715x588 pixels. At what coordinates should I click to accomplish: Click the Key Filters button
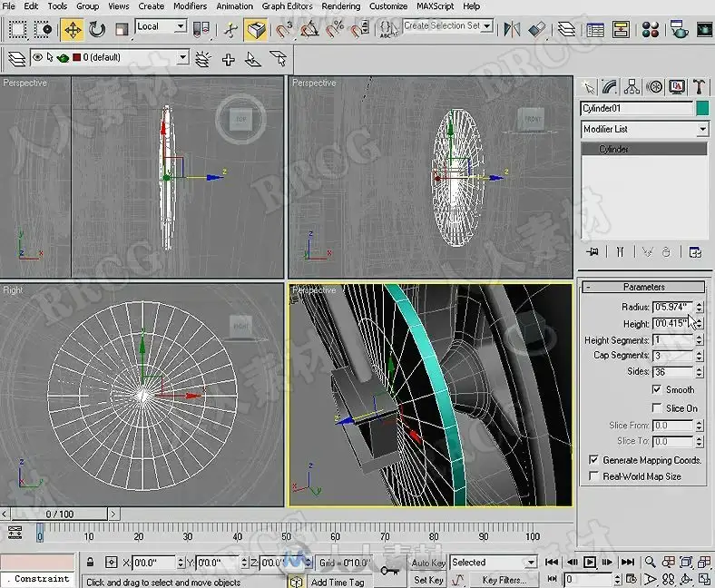click(503, 580)
